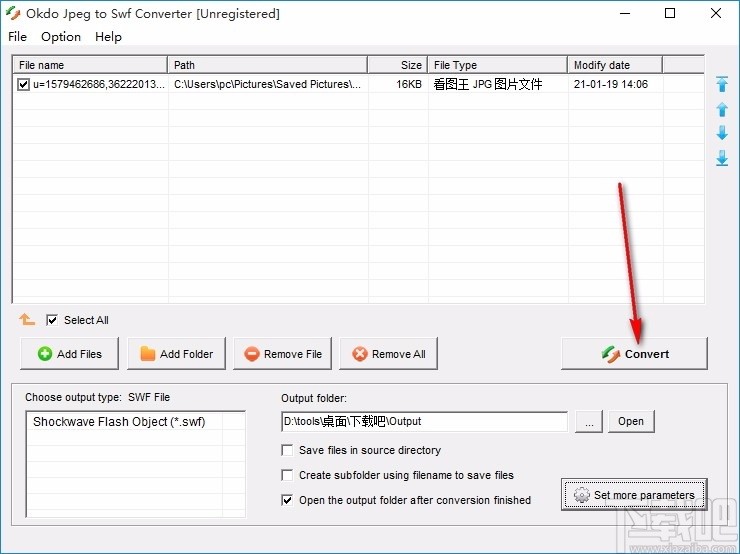740x554 pixels.
Task: Select Shockwave Flash Object (*.swf) output type
Action: pos(119,421)
